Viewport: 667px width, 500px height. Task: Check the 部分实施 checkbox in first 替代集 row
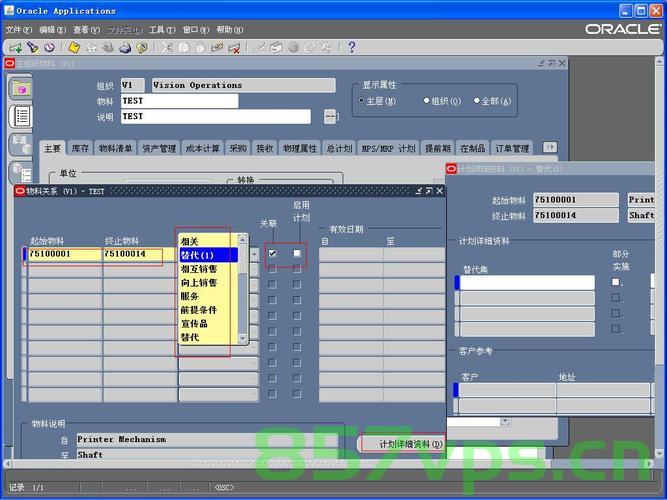[x=615, y=282]
